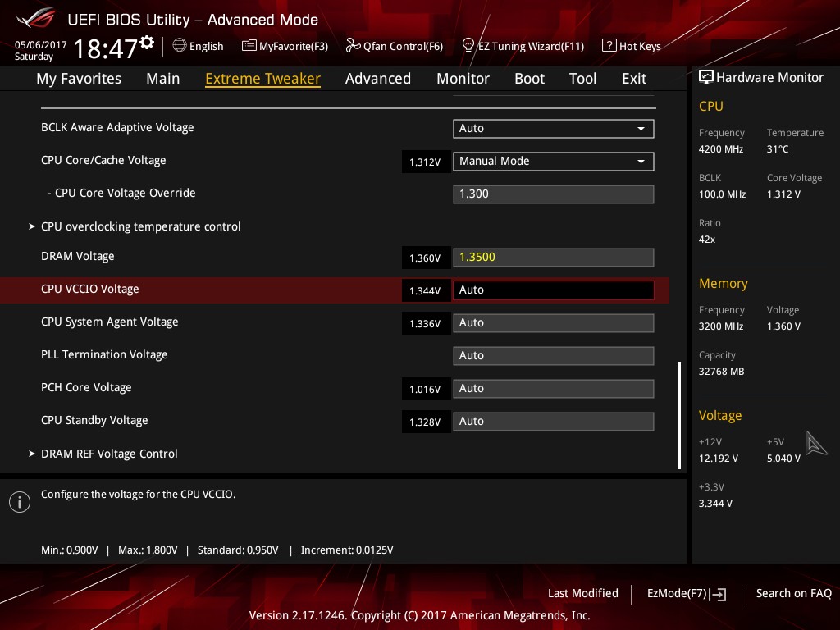Image resolution: width=840 pixels, height=630 pixels.
Task: Click the Qfan Control fan icon
Action: [x=353, y=46]
